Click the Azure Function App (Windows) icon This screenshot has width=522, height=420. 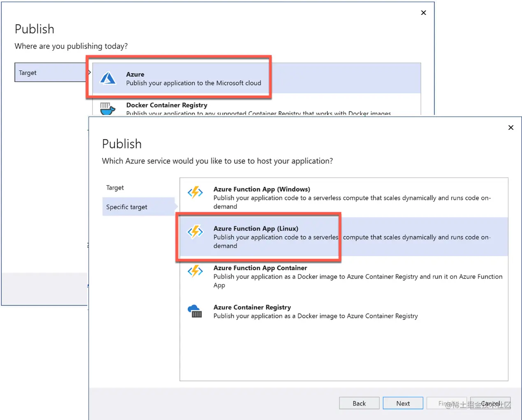(195, 192)
